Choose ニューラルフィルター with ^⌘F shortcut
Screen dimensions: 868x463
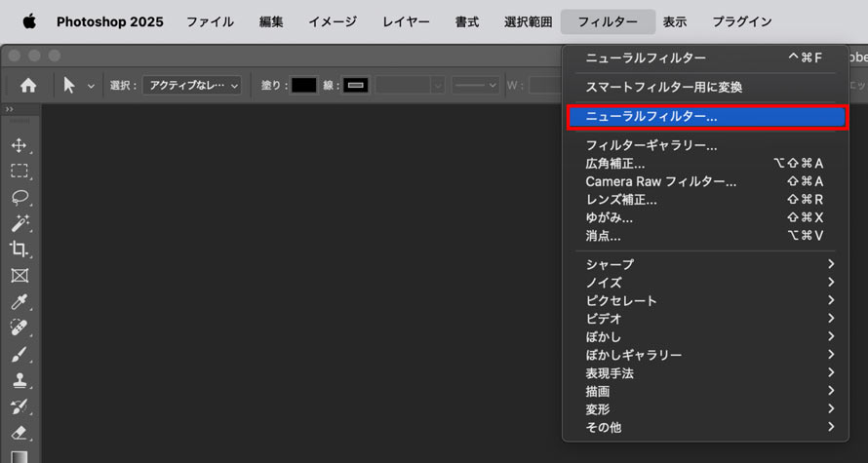[x=705, y=58]
